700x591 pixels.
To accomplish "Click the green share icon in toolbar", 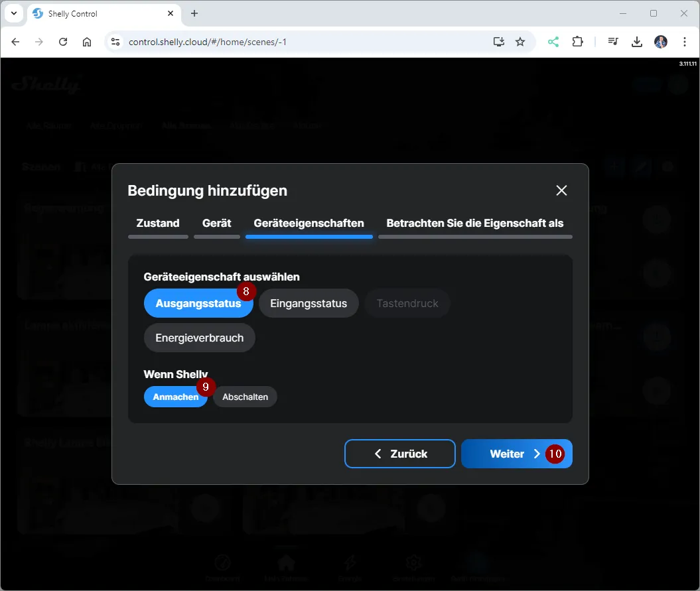I will point(553,42).
